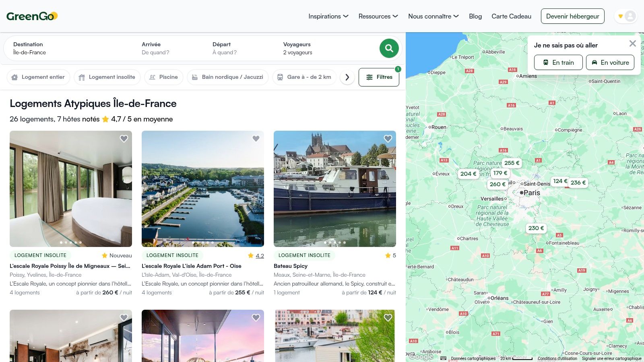Open the Poissy houseboat bedroom photo
Viewport: 644px width, 362px height.
[71, 189]
